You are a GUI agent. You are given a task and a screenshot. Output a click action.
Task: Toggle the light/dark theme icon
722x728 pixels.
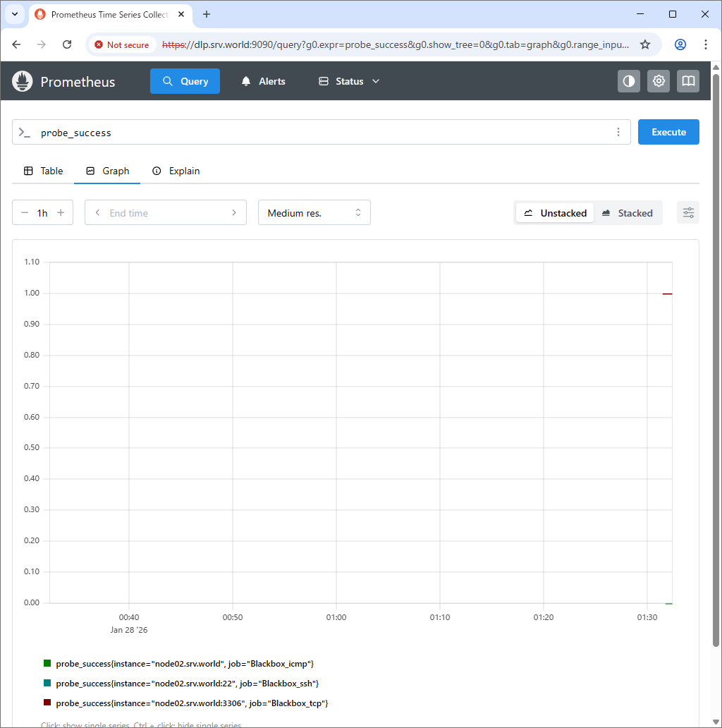pos(629,81)
